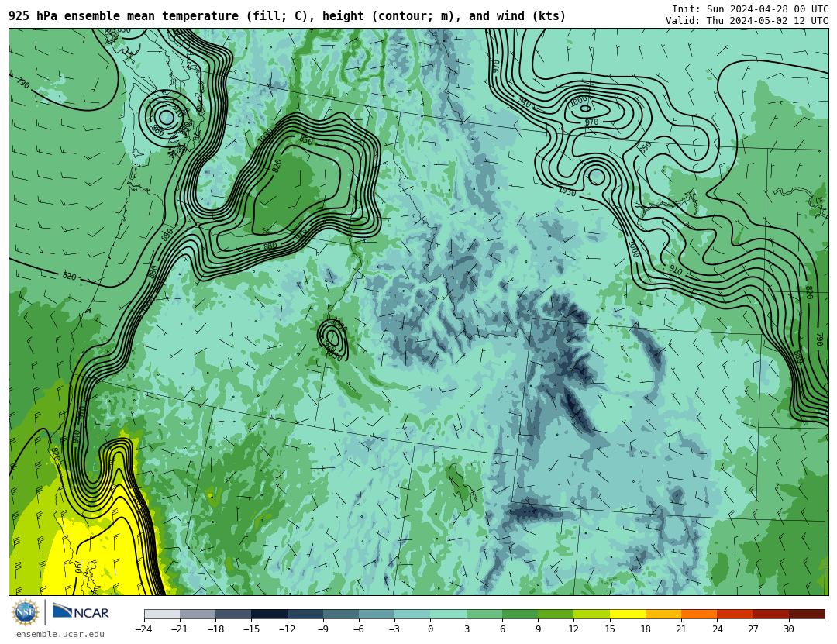This screenshot has height=644, width=837.
Task: Click the -21 colorbar tick label
Action: pos(179,629)
